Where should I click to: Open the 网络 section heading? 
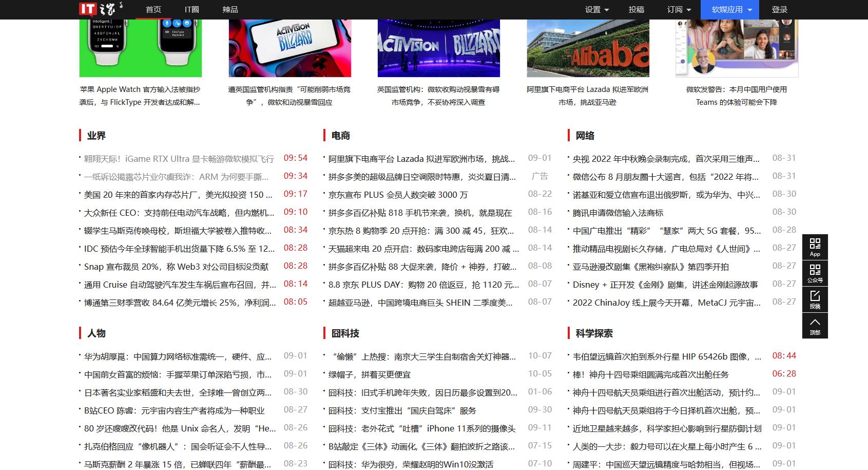pyautogui.click(x=585, y=136)
